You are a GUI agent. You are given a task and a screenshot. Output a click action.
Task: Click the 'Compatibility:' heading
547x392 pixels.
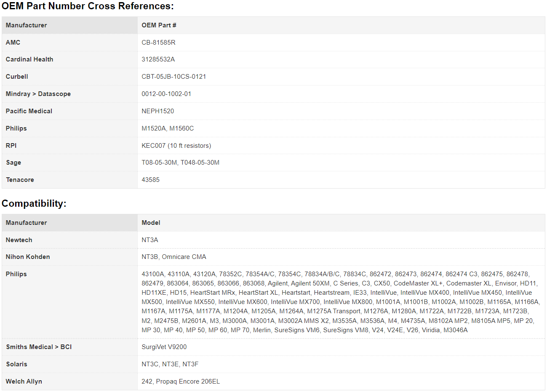click(x=34, y=203)
